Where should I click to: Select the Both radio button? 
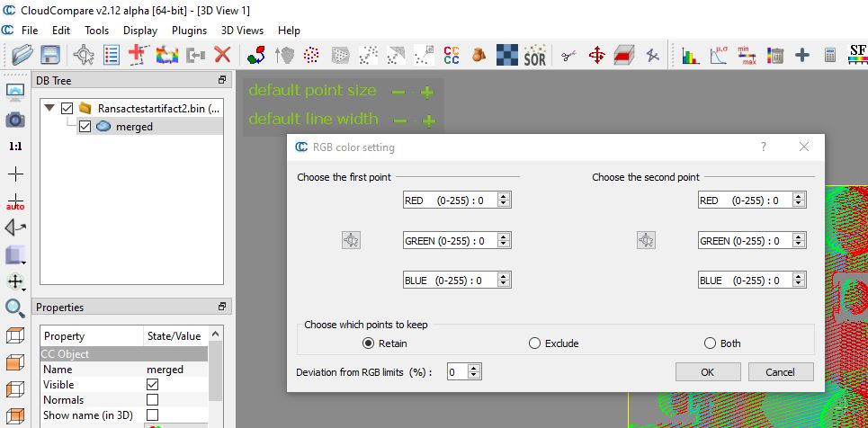point(710,343)
